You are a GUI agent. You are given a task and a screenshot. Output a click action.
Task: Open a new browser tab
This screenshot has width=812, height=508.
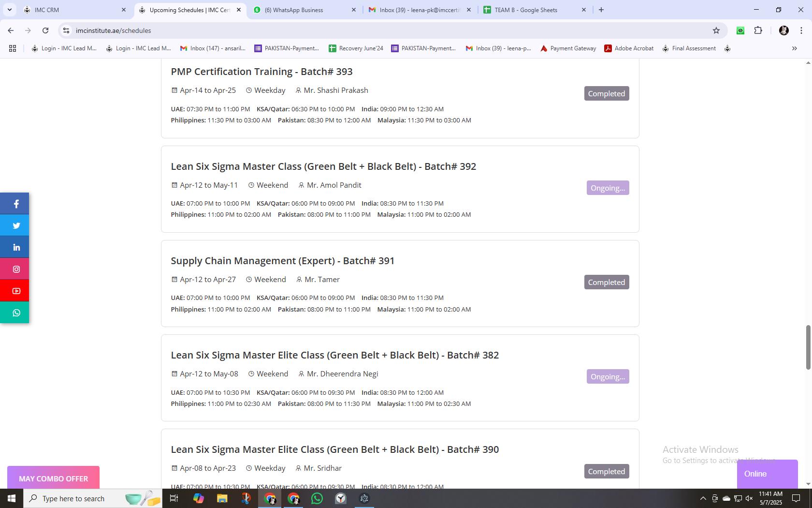pos(601,10)
